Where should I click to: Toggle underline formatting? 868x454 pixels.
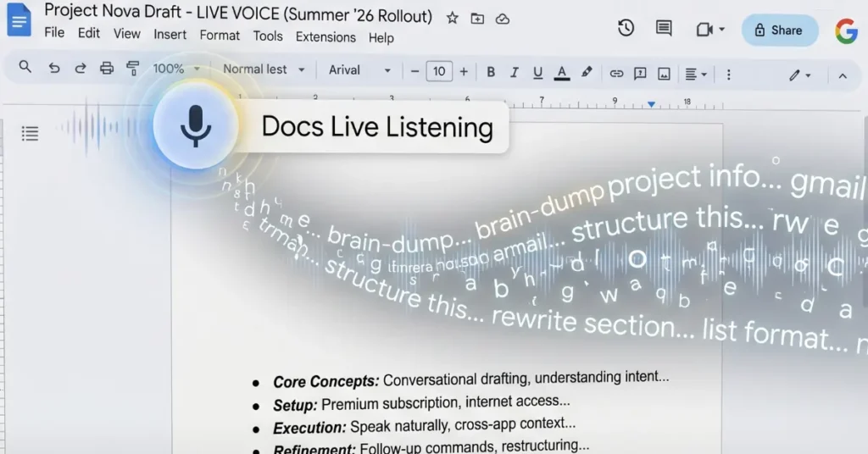click(x=537, y=73)
